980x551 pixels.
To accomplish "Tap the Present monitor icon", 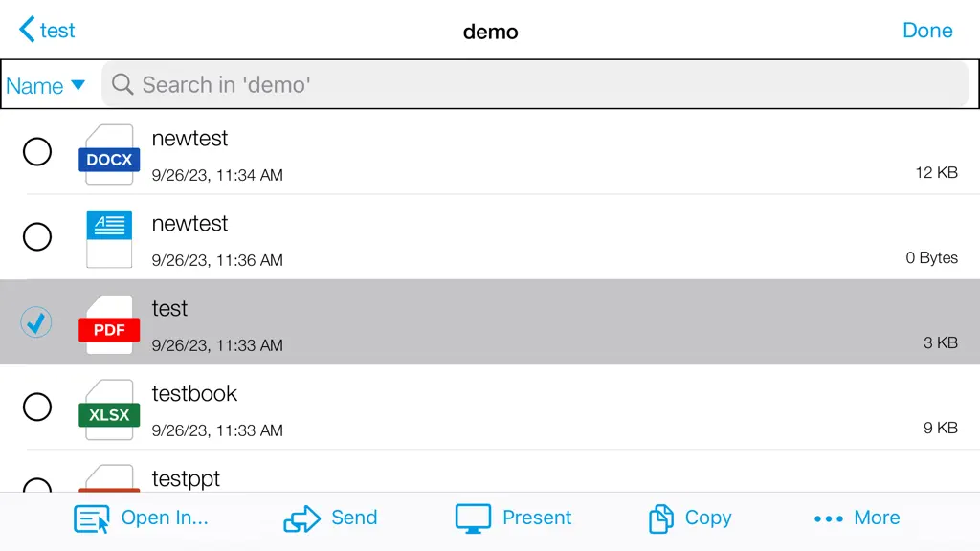I will click(x=473, y=518).
